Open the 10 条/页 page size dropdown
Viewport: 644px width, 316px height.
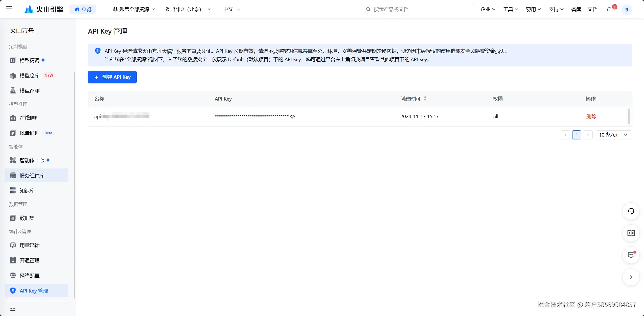(613, 135)
